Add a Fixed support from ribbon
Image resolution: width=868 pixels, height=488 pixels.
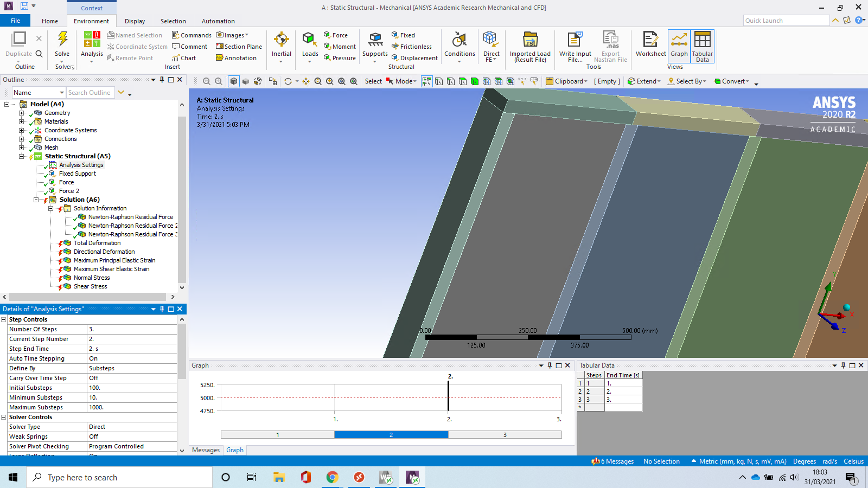pyautogui.click(x=403, y=35)
